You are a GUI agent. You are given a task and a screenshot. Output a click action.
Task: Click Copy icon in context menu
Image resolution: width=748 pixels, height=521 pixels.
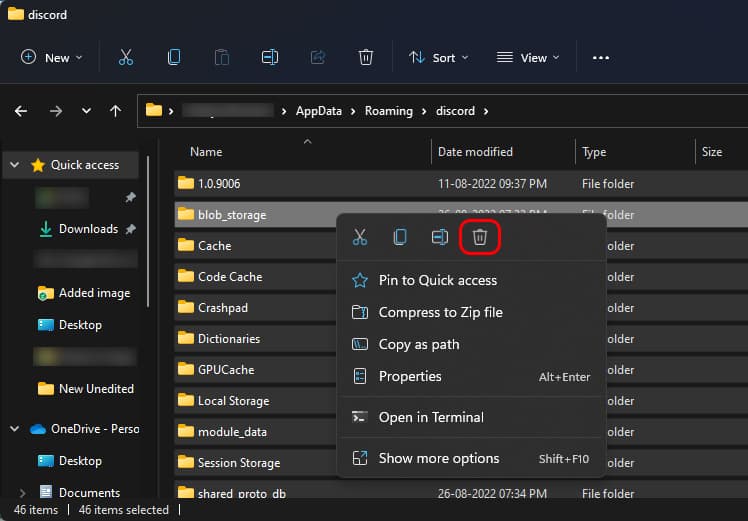pyautogui.click(x=400, y=237)
